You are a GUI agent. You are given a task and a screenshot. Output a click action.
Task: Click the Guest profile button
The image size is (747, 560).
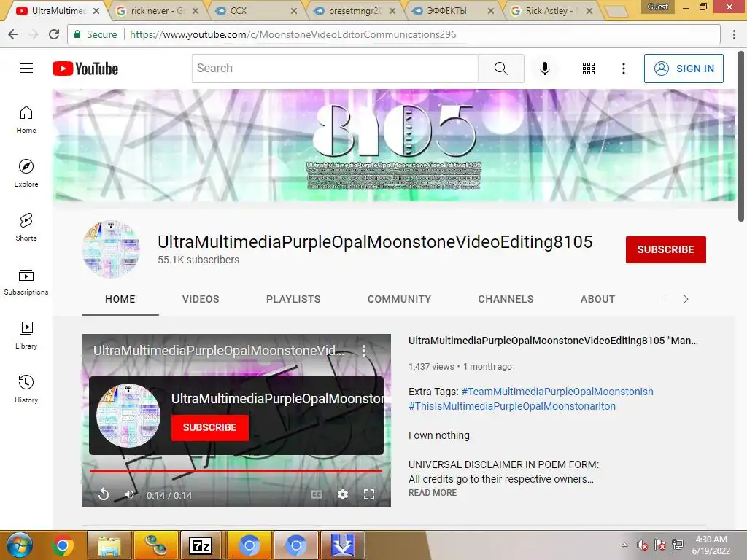(x=657, y=7)
